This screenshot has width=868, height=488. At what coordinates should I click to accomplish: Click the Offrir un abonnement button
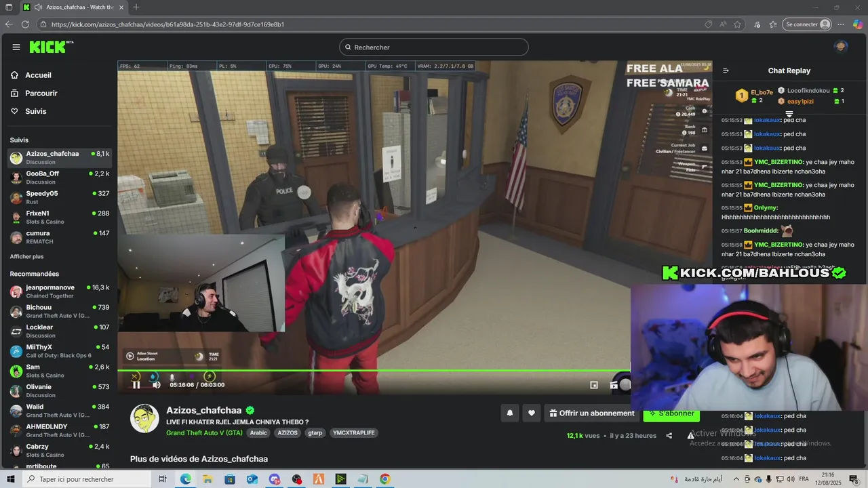pos(591,413)
